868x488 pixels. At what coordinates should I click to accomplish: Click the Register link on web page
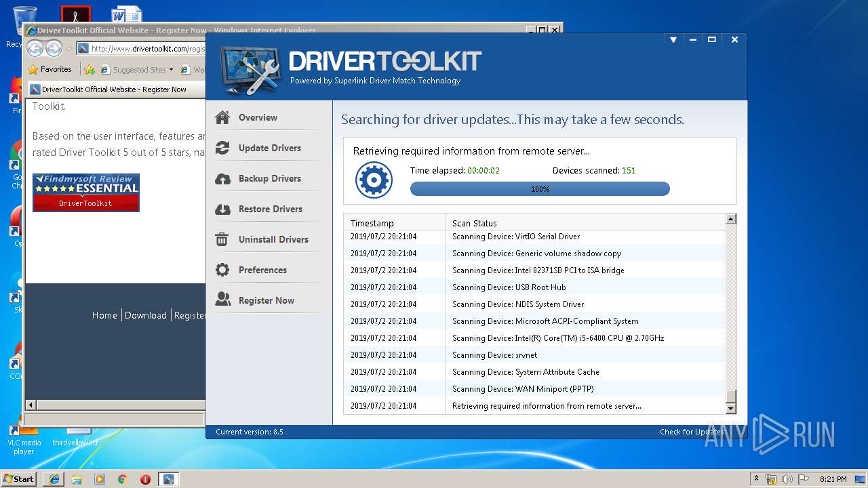189,315
